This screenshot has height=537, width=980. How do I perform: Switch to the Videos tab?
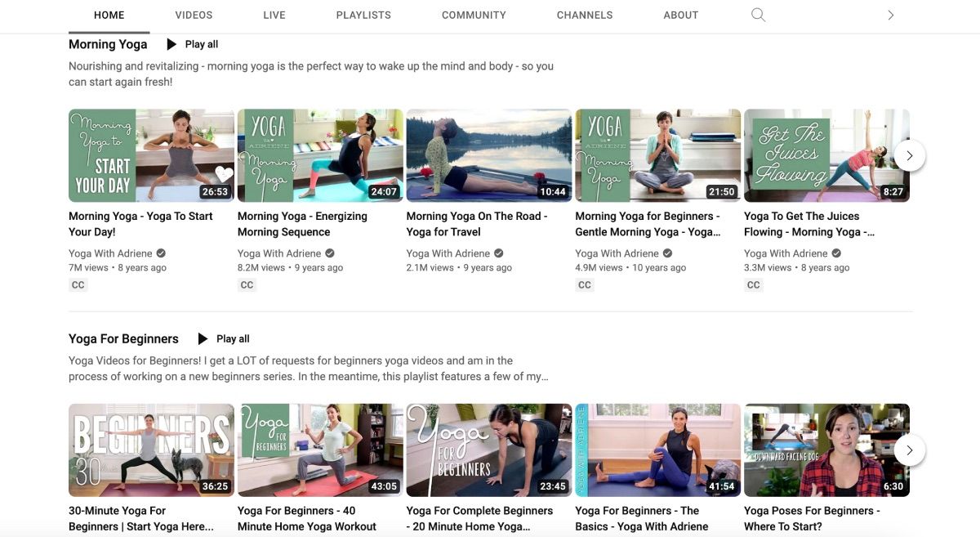click(x=193, y=14)
